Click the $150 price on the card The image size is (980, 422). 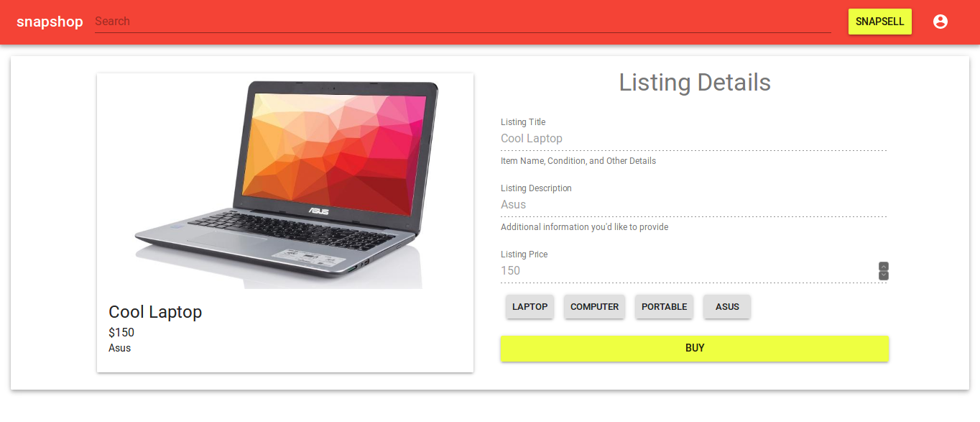[x=121, y=333]
